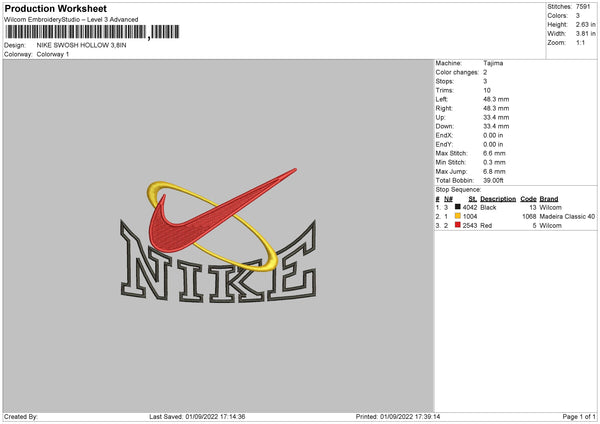
Task: Click 'Madeira Classic 40' brand entry
Action: pyautogui.click(x=567, y=217)
